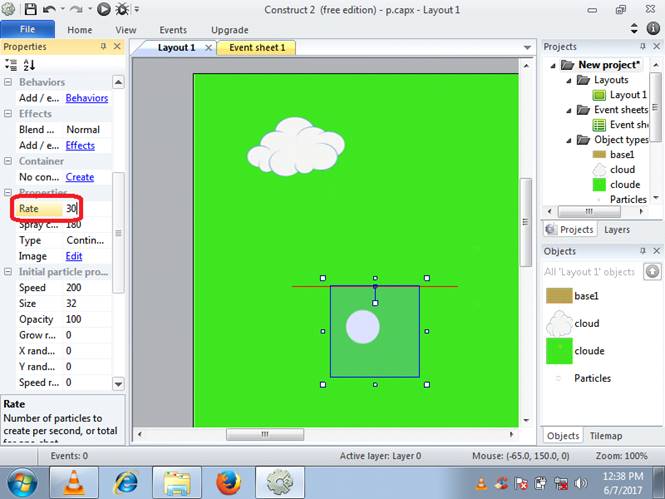Image resolution: width=665 pixels, height=499 pixels.
Task: Select the base1 object type in Projects
Action: [613, 154]
